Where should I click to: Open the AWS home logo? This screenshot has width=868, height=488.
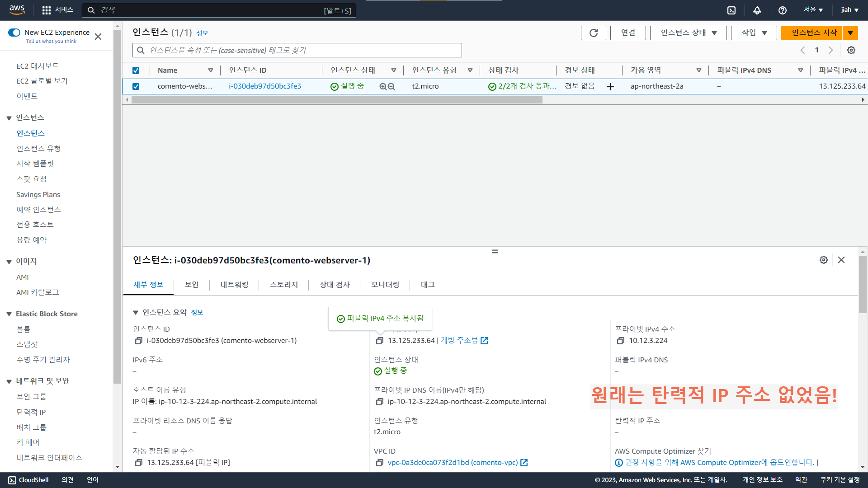17,10
